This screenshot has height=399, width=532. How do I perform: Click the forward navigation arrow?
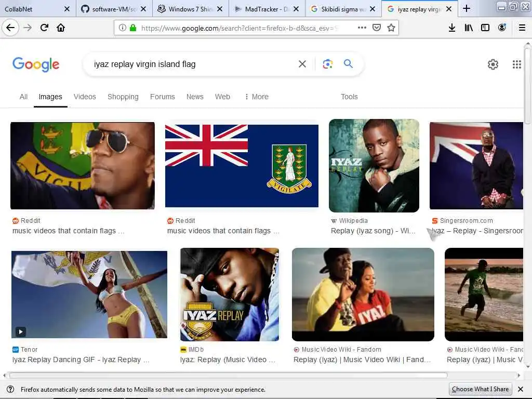point(28,28)
